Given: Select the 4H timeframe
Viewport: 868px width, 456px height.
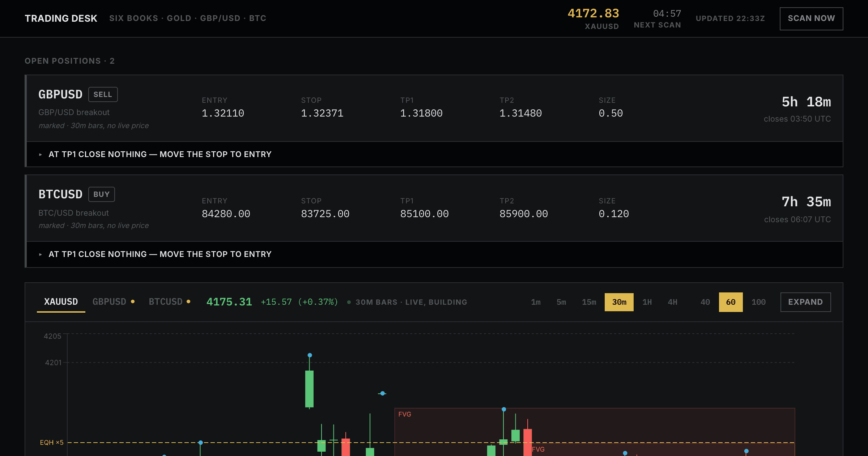Looking at the screenshot, I should tap(672, 302).
